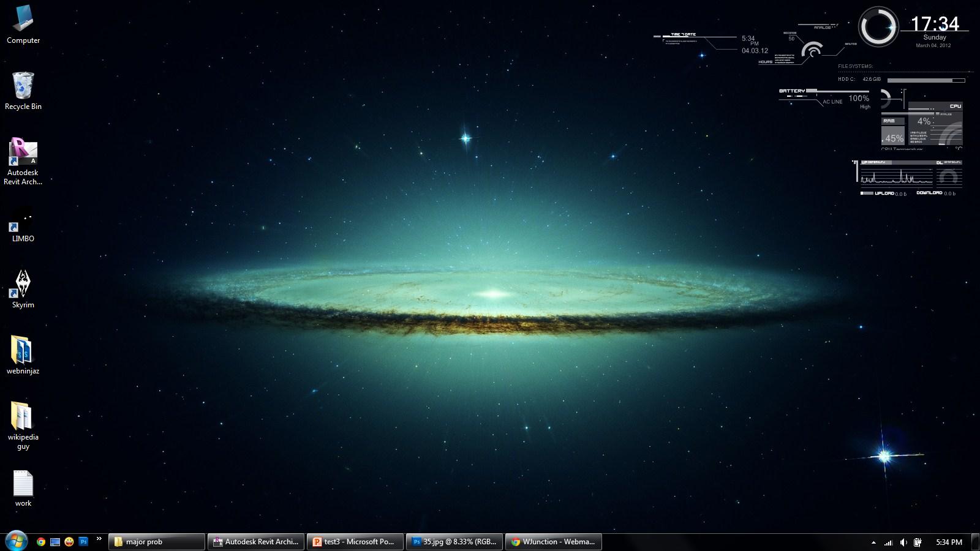Viewport: 980px width, 551px height.
Task: Click the Show desktop strip at taskbar end
Action: click(x=976, y=542)
